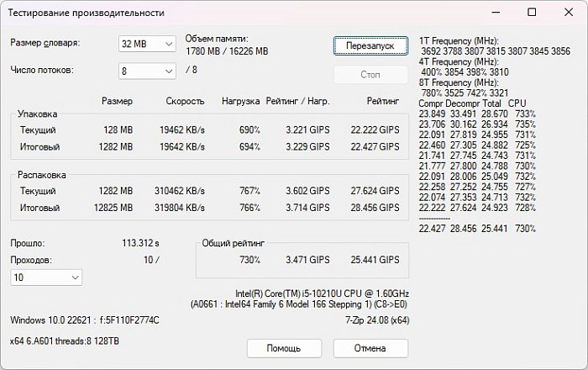Click the Размер column header
Viewport: 588px width, 370px height.
point(117,101)
